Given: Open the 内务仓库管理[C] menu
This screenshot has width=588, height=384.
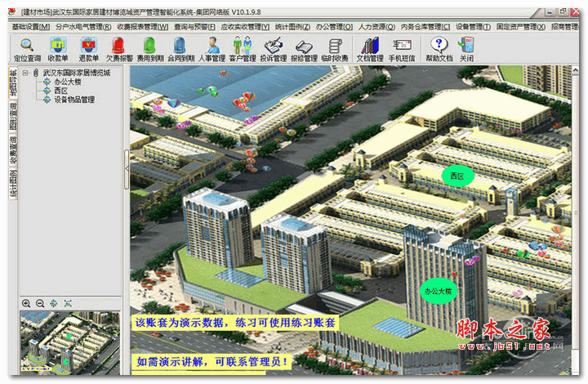Looking at the screenshot, I should coord(425,27).
